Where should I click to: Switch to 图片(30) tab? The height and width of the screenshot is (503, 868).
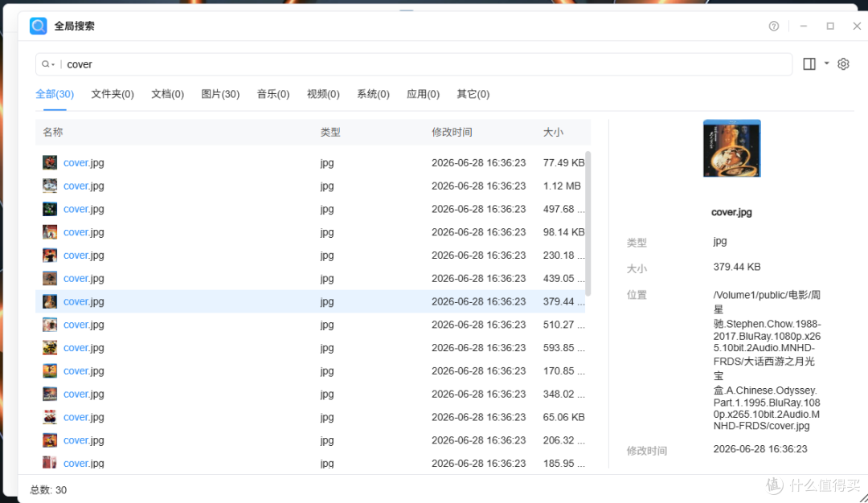point(220,94)
